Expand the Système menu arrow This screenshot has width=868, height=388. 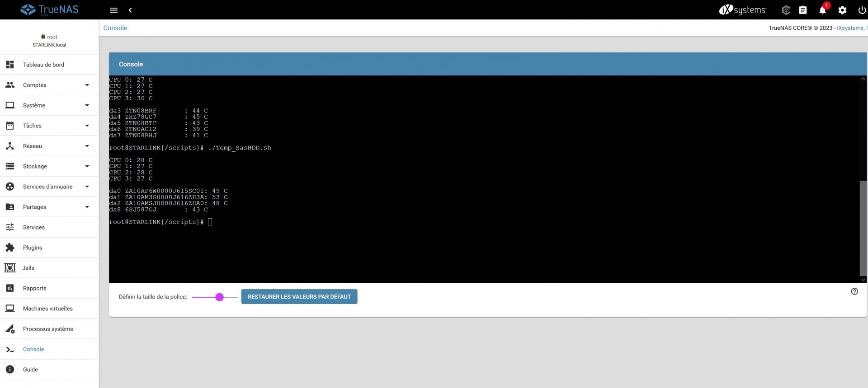87,105
